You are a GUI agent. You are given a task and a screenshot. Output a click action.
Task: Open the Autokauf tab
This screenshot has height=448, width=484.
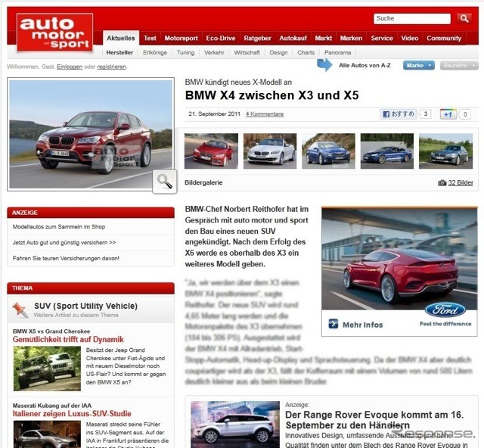tap(293, 39)
